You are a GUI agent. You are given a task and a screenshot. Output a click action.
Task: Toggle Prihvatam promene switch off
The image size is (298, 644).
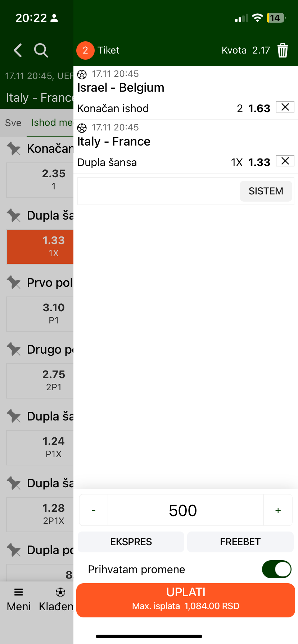pyautogui.click(x=276, y=569)
